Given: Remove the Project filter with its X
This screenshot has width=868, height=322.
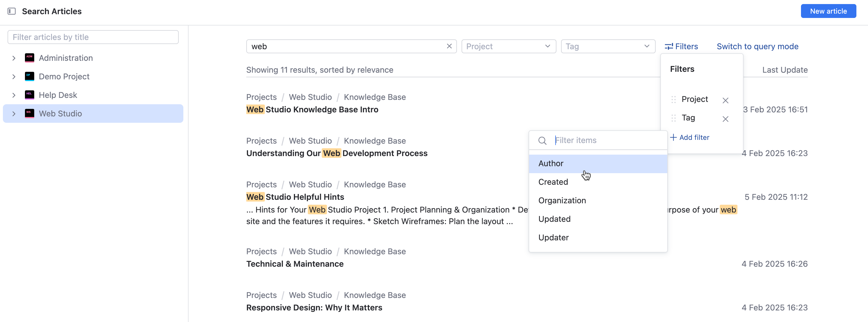Looking at the screenshot, I should pyautogui.click(x=726, y=100).
